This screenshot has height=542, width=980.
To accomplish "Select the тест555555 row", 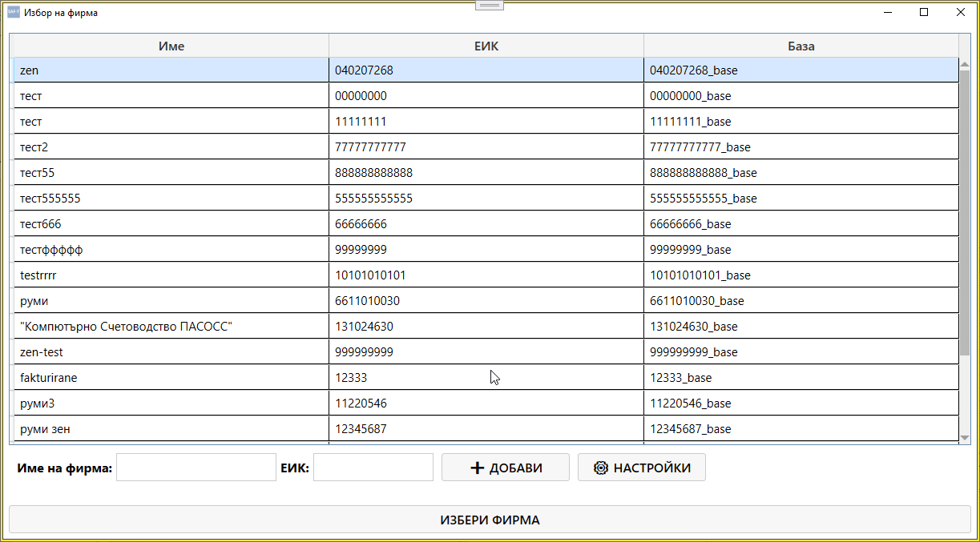I will pyautogui.click(x=486, y=199).
